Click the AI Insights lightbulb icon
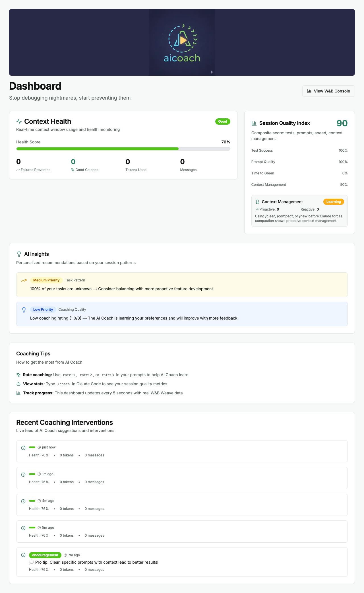 pyautogui.click(x=19, y=254)
